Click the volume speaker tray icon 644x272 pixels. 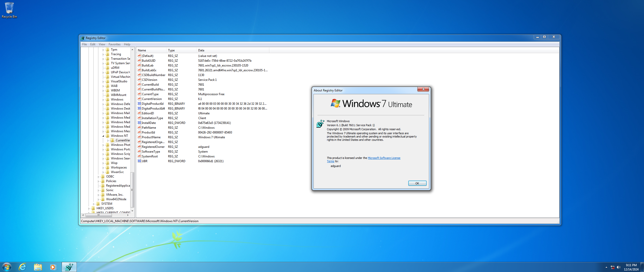point(619,267)
